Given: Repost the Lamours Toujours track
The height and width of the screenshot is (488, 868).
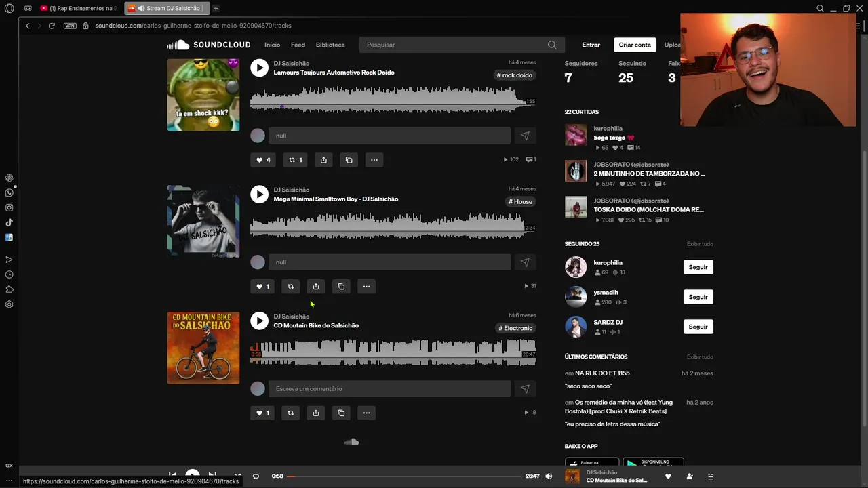Looking at the screenshot, I should pos(295,160).
